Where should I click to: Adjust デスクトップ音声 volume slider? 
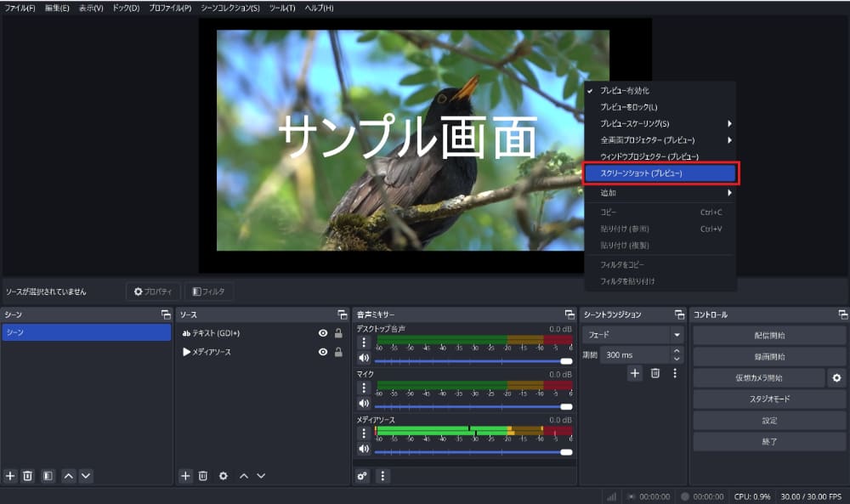[x=473, y=361]
